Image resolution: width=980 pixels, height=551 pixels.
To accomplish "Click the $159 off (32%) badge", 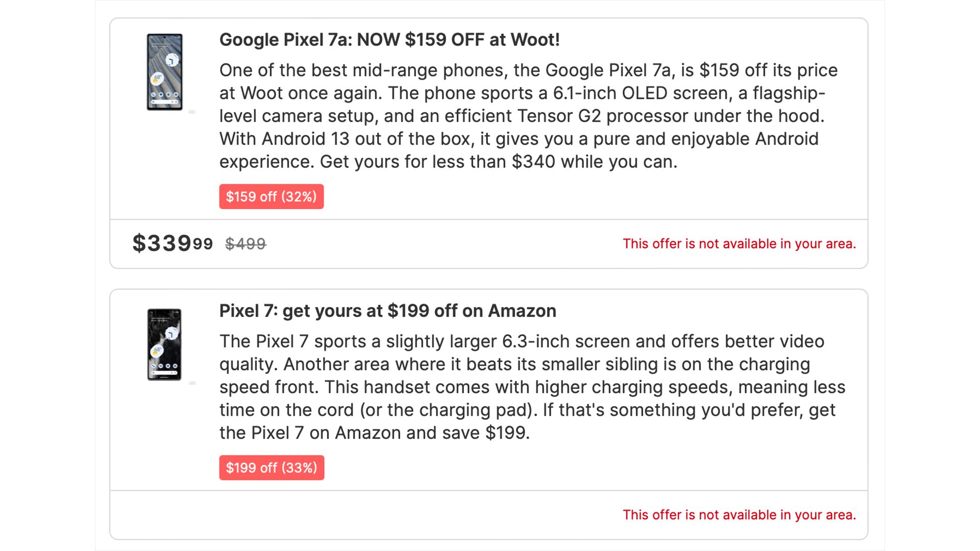I will tap(271, 196).
